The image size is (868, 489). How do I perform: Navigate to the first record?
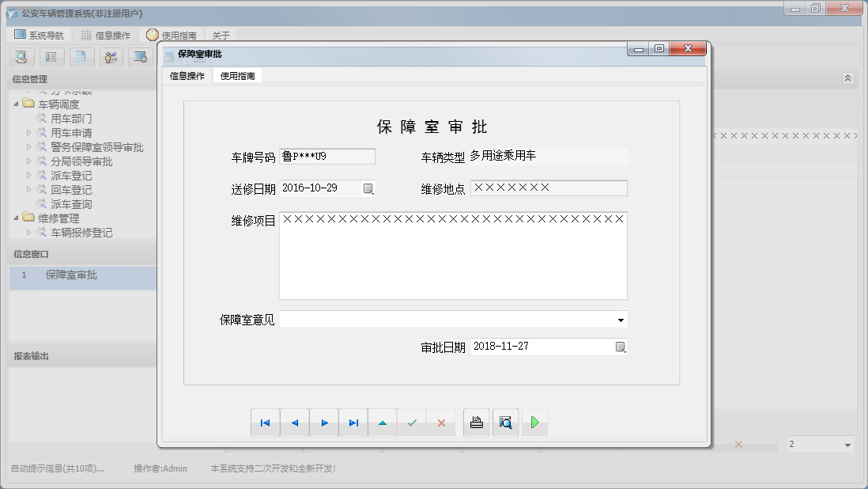pyautogui.click(x=266, y=422)
